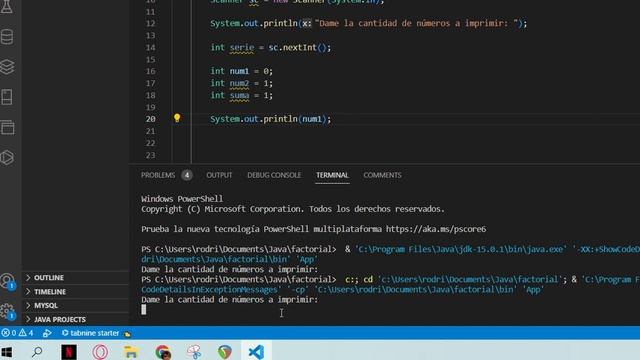Switch to the OUTPUT tab
640x360 pixels.
coord(219,175)
